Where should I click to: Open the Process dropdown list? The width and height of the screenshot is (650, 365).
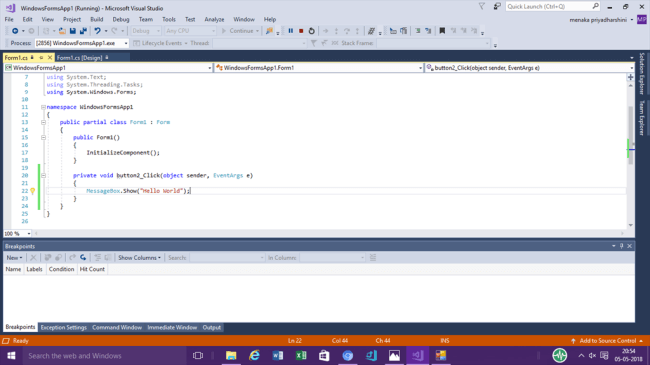pyautogui.click(x=126, y=43)
